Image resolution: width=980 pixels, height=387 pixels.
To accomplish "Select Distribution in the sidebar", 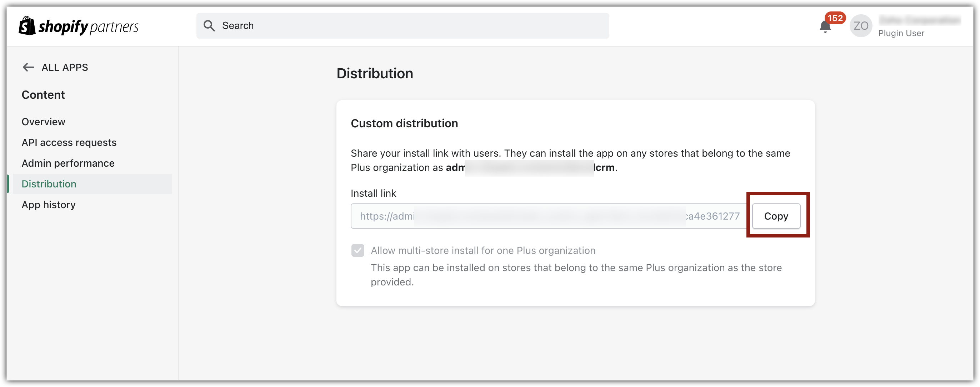I will tap(49, 184).
